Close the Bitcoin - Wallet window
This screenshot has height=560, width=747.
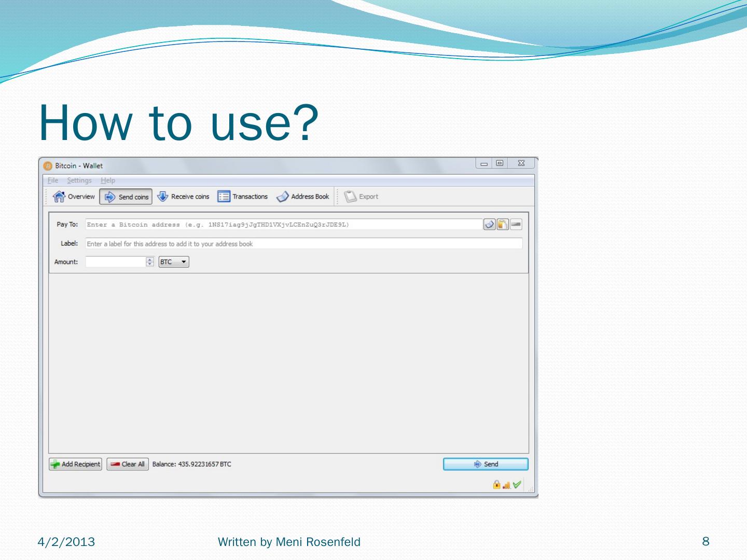pyautogui.click(x=521, y=163)
